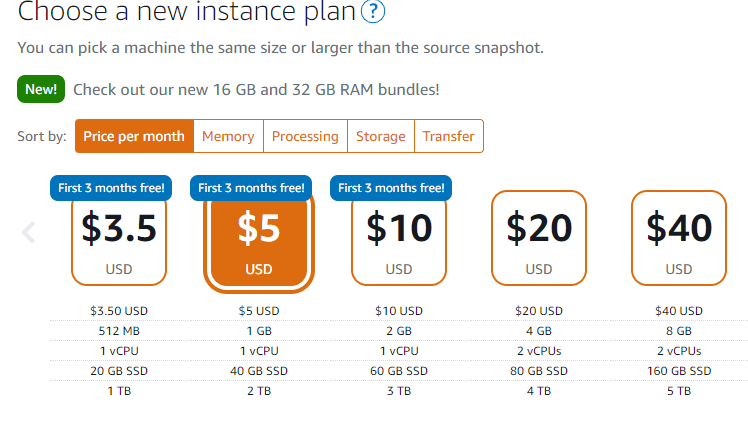Sort plans by Storage
The height and width of the screenshot is (423, 748).
381,137
